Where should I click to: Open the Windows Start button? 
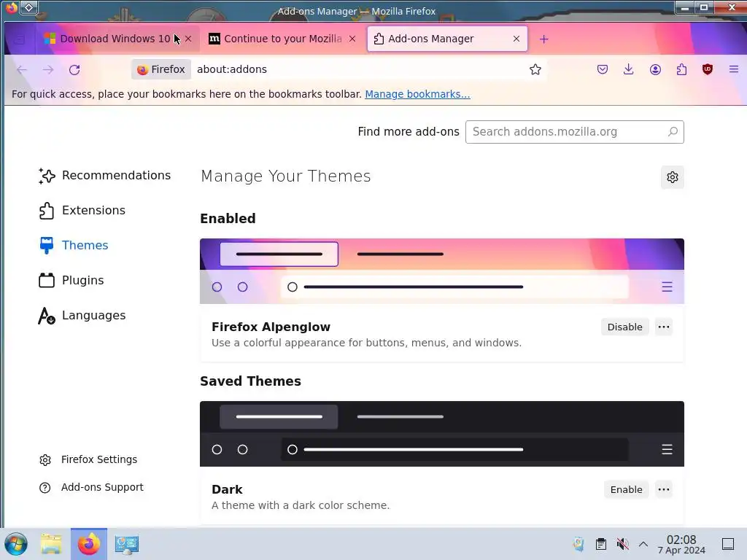point(16,544)
